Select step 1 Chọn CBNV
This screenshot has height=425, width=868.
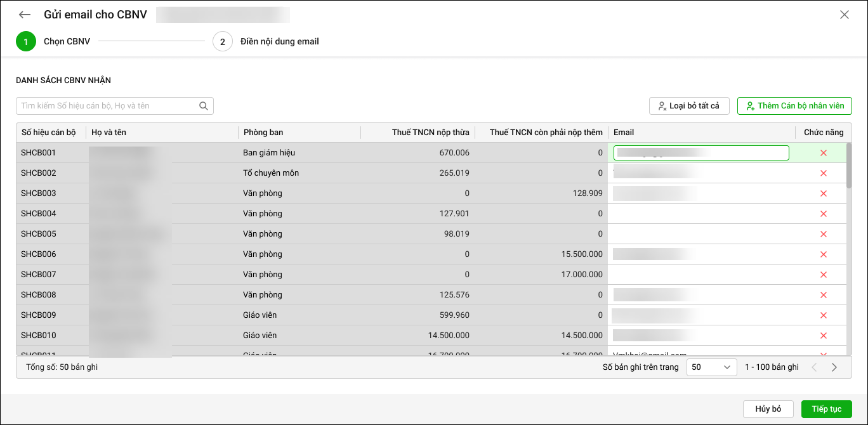point(26,42)
